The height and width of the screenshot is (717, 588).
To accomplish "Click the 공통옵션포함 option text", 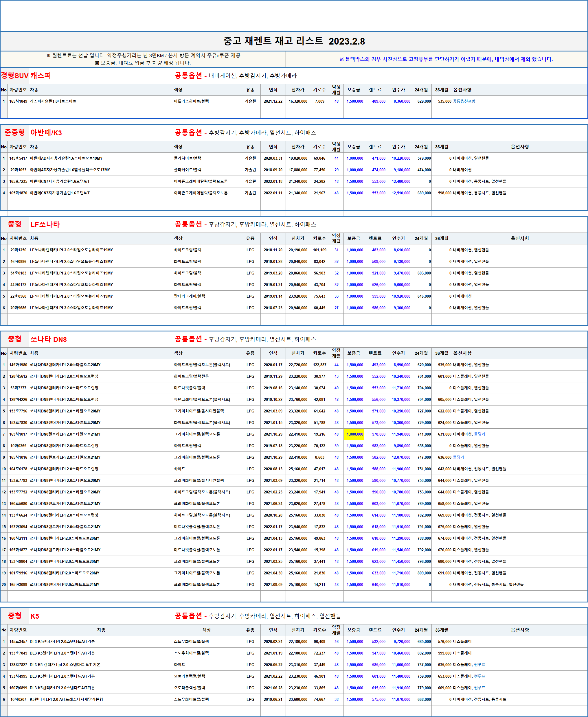I will pos(464,101).
